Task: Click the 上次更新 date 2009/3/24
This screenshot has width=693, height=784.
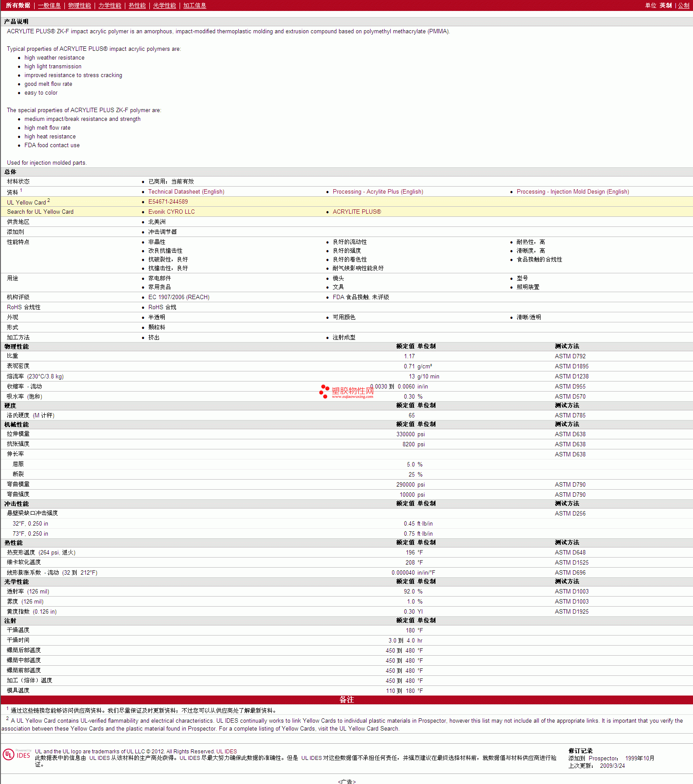Action: (x=612, y=766)
